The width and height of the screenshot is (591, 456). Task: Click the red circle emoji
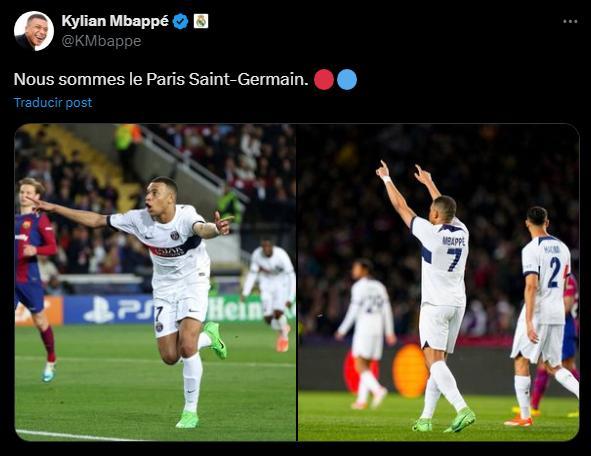(324, 80)
